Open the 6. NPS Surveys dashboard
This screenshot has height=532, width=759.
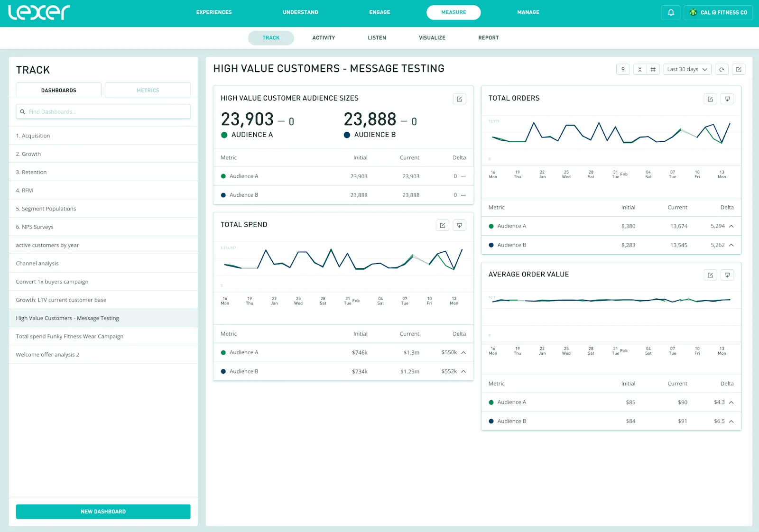pyautogui.click(x=103, y=227)
